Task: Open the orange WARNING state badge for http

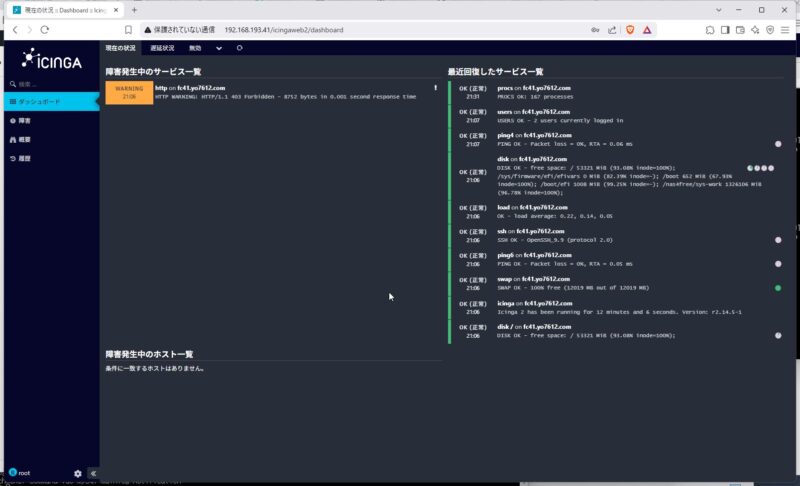Action: [x=129, y=92]
